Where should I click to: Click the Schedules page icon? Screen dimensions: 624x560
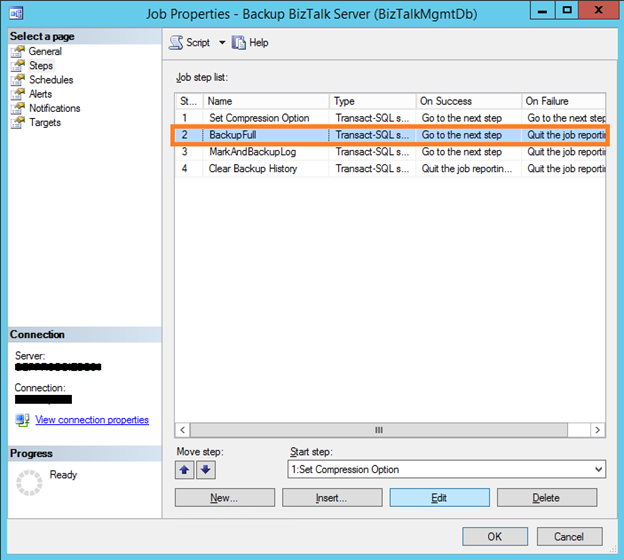coord(18,80)
